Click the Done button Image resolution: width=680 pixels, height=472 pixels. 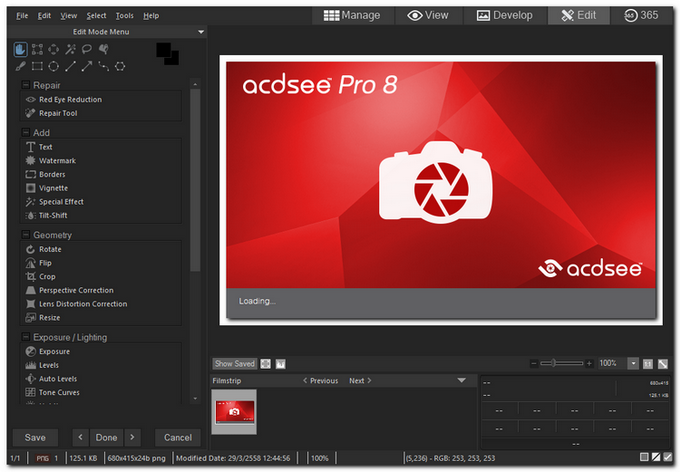[106, 438]
